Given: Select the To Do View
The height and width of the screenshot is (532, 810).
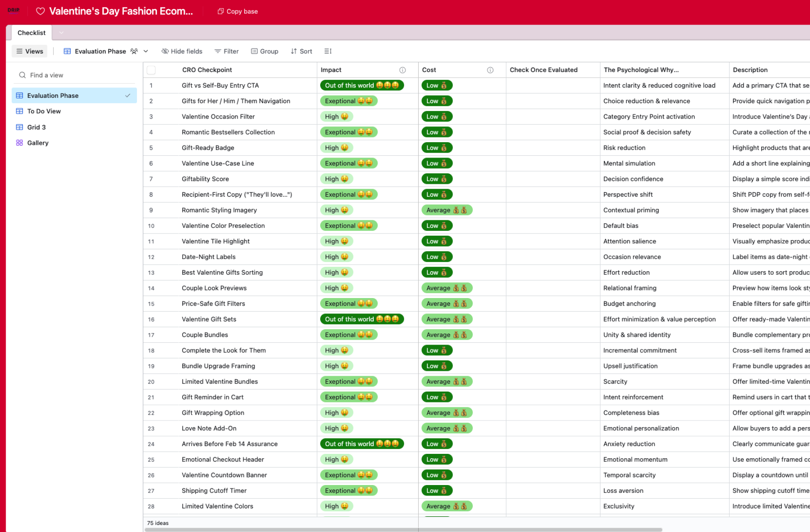Looking at the screenshot, I should 44,111.
